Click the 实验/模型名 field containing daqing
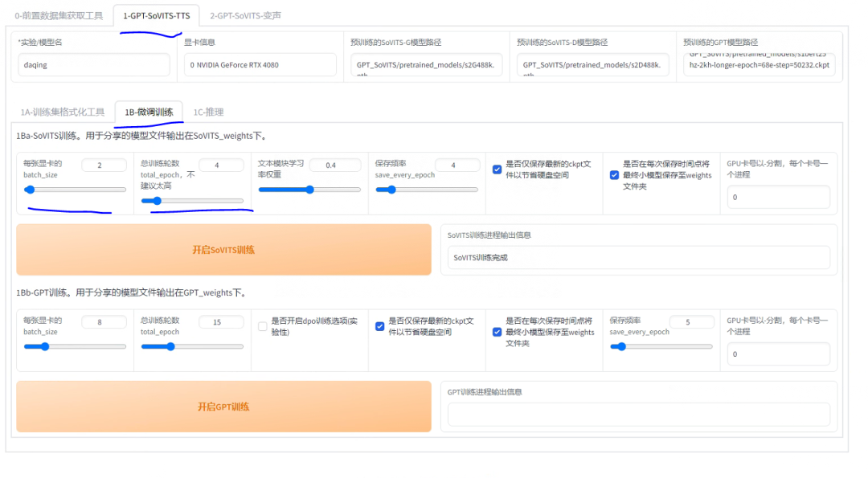 pos(94,65)
